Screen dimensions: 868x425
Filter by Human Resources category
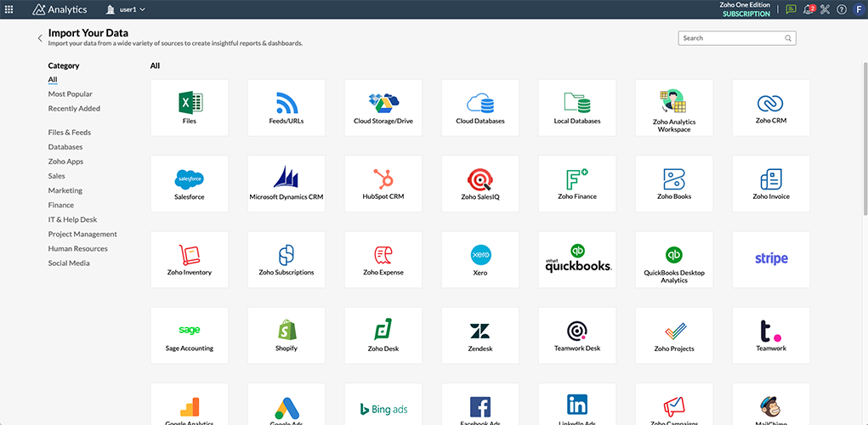pos(78,248)
